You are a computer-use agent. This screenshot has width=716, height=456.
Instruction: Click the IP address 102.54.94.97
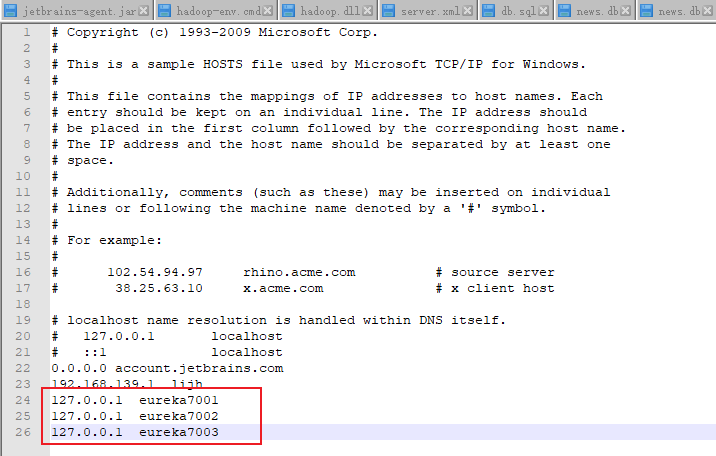[x=155, y=272]
